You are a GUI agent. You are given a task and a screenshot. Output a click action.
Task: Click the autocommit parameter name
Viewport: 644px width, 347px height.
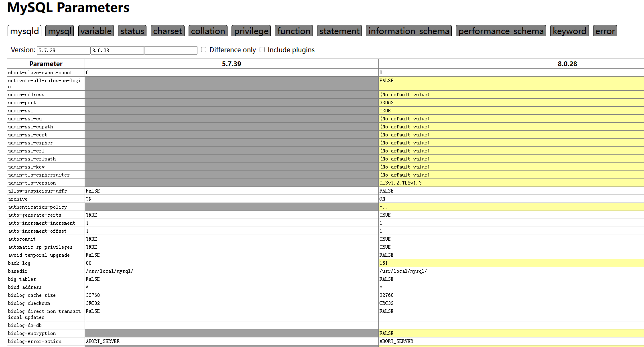[22, 239]
